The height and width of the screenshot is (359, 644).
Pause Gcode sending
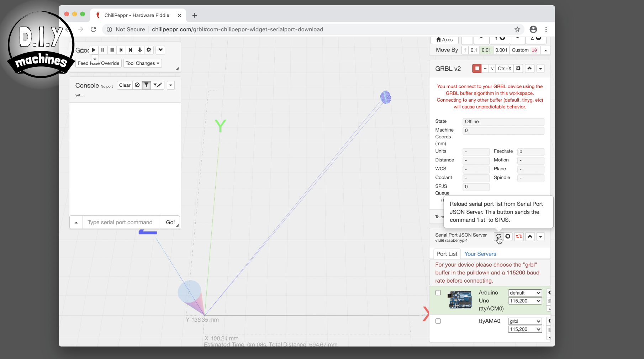click(x=103, y=50)
